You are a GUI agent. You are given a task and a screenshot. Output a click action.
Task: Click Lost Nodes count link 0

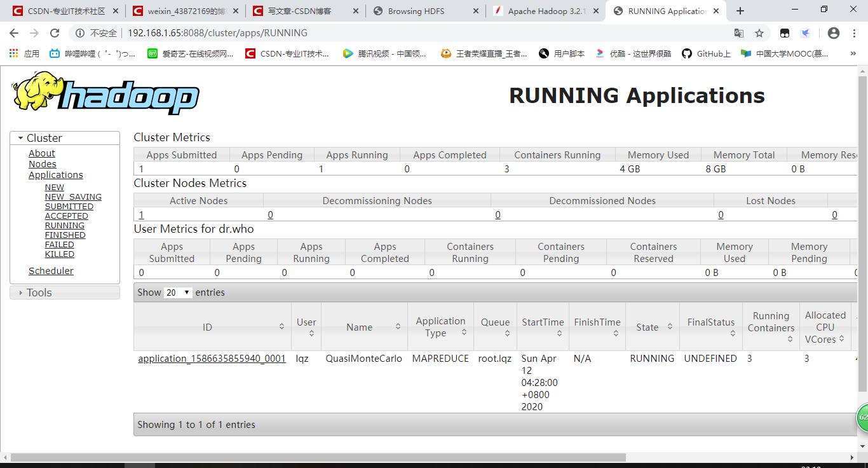[x=721, y=215]
